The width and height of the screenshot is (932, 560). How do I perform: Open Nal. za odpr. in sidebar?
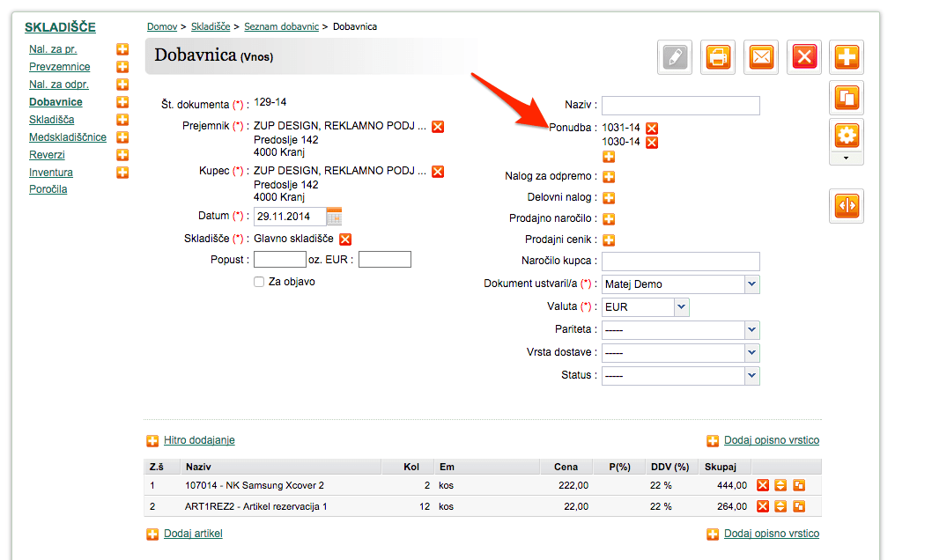click(59, 85)
